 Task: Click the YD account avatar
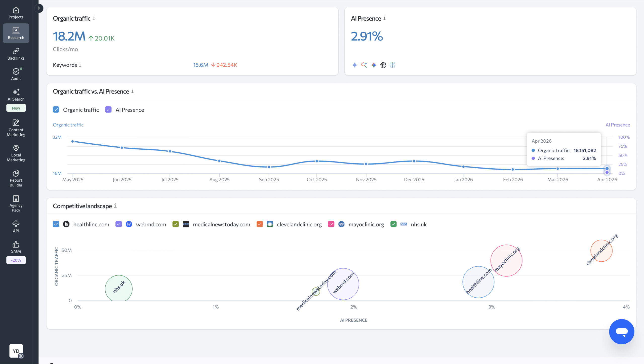[16, 351]
